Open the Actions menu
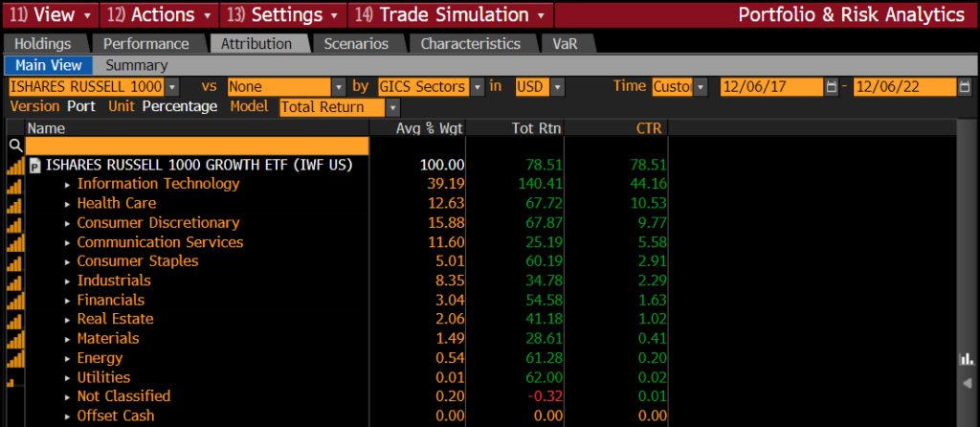The width and height of the screenshot is (980, 427). 160,14
